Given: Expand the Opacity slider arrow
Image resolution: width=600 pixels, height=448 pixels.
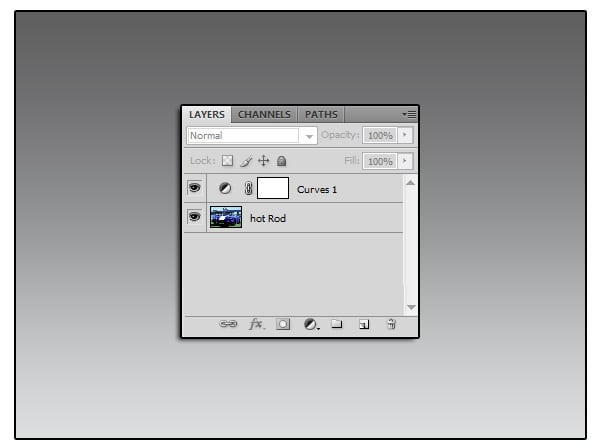Looking at the screenshot, I should pyautogui.click(x=405, y=135).
